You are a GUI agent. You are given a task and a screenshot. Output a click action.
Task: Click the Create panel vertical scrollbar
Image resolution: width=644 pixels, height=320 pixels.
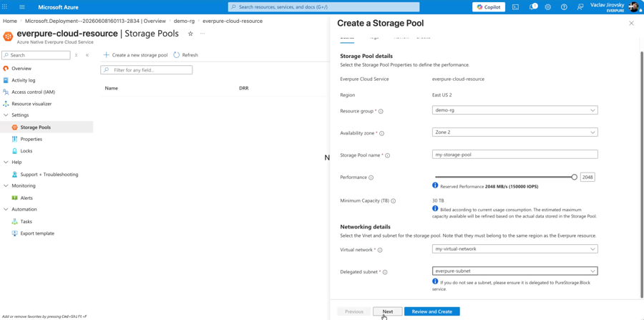(x=642, y=175)
